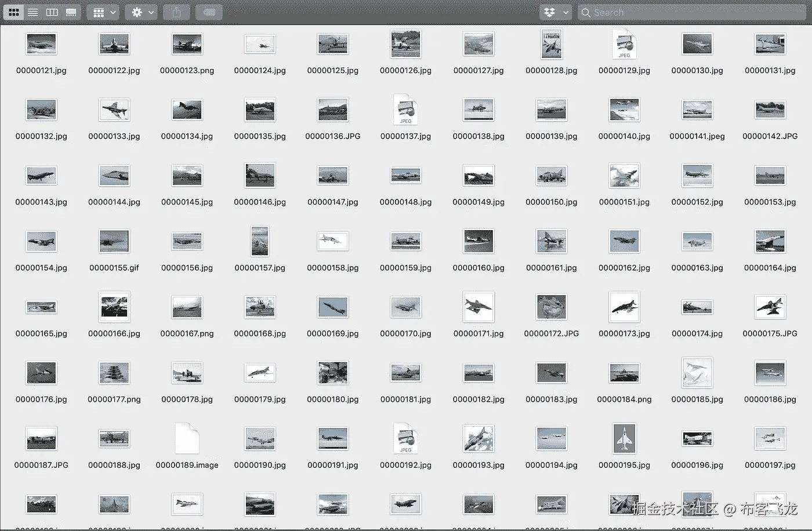
Task: Select the 00000164.jpg thumbnail
Action: click(x=770, y=241)
